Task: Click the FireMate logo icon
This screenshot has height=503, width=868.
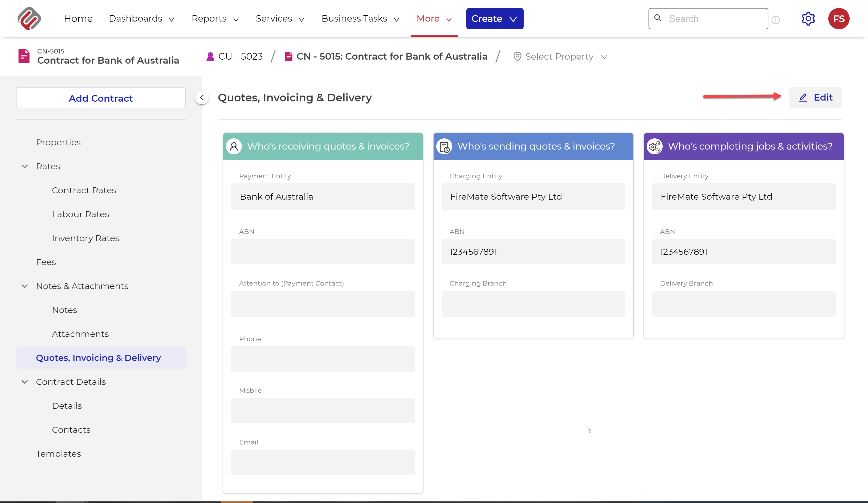Action: click(29, 19)
